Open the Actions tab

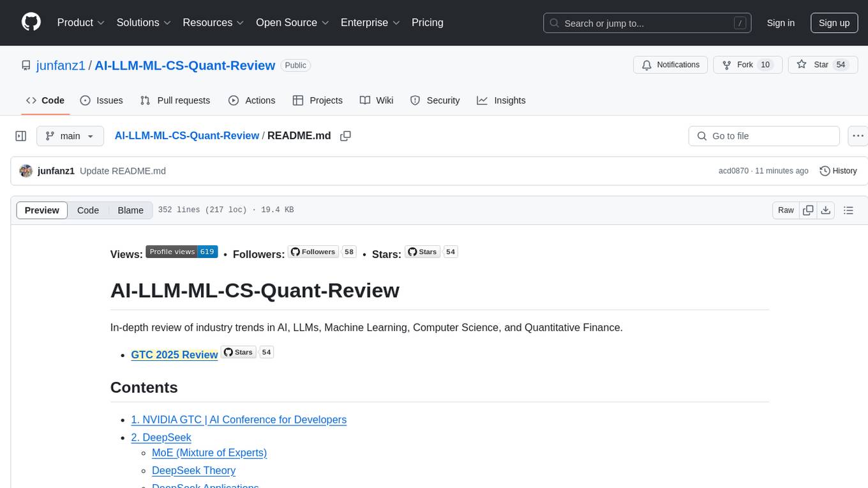tap(251, 100)
